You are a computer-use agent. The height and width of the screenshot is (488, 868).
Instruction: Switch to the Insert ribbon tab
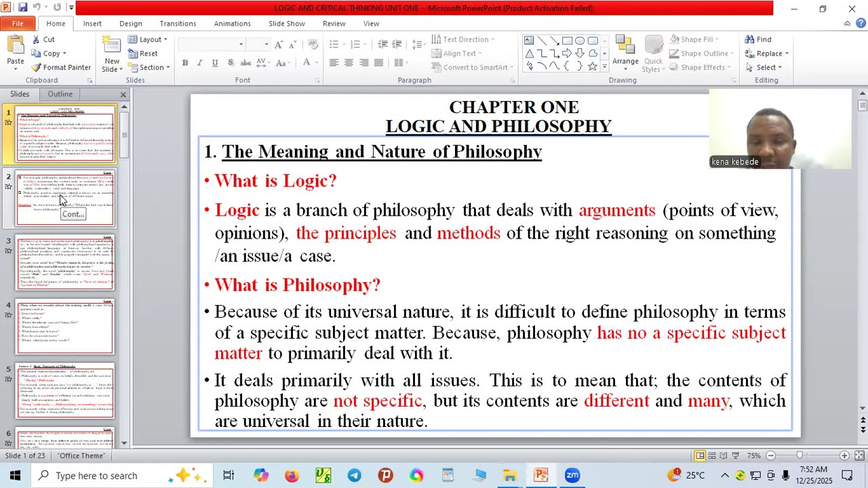pos(92,24)
